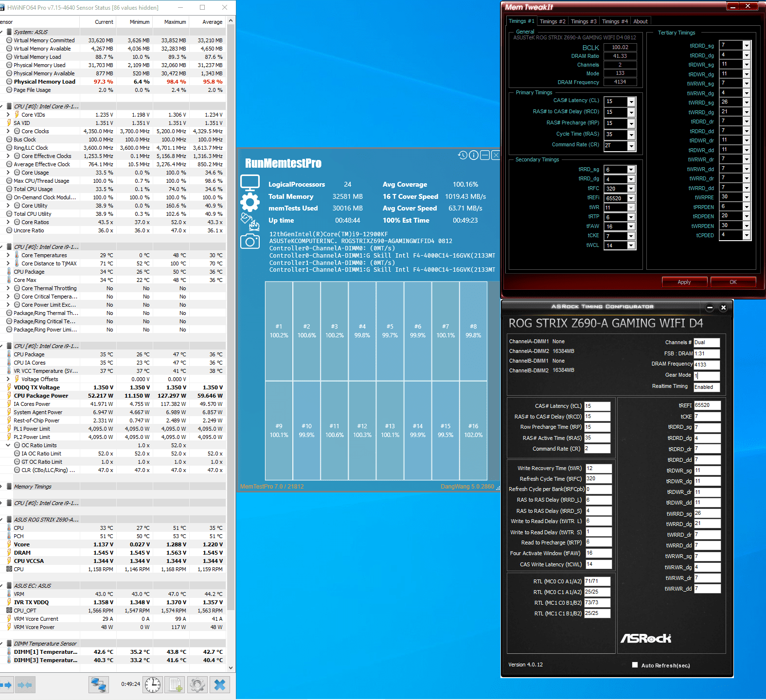
Task: Click the DRAM Frequency 4134 field in MemTweakIt
Action: (620, 82)
